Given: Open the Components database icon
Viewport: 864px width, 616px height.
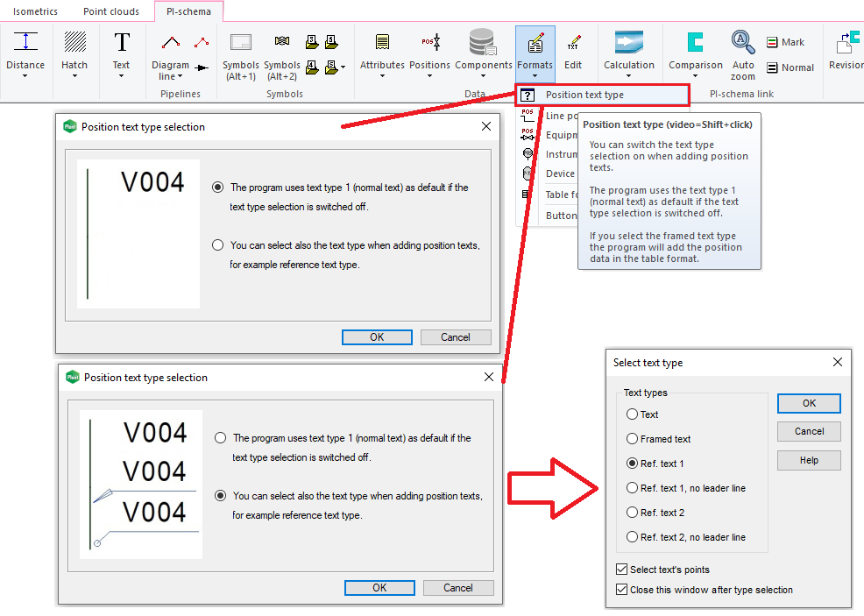Looking at the screenshot, I should click(483, 42).
